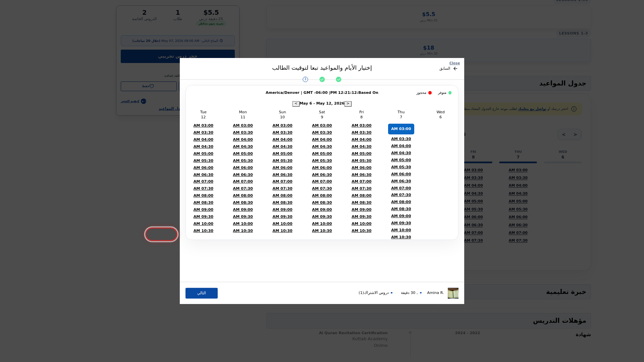Pick Tue 12 at 06:00 AM
644x362 pixels.
(x=203, y=168)
